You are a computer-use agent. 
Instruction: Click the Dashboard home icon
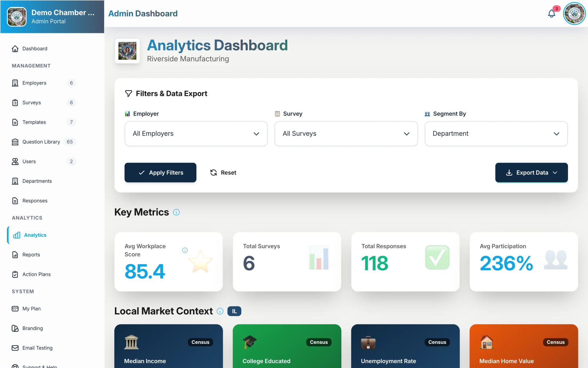[x=15, y=49]
